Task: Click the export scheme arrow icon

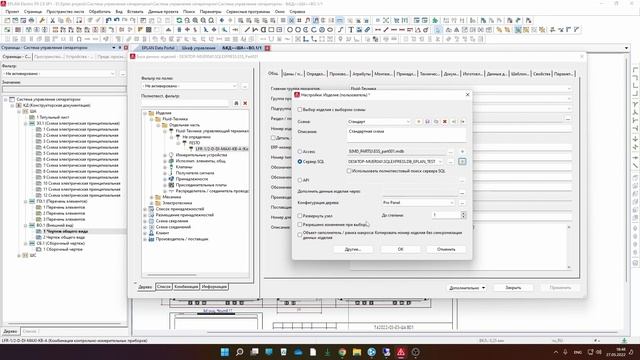Action: point(463,122)
